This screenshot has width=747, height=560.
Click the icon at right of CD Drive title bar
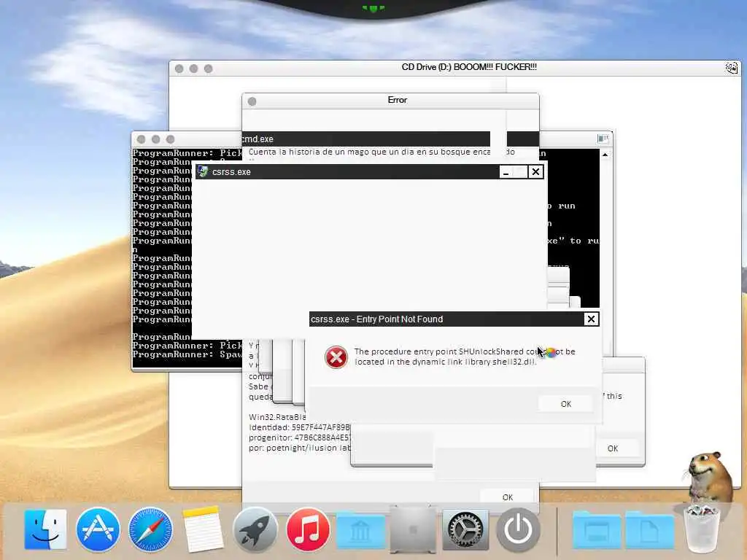[x=731, y=68]
